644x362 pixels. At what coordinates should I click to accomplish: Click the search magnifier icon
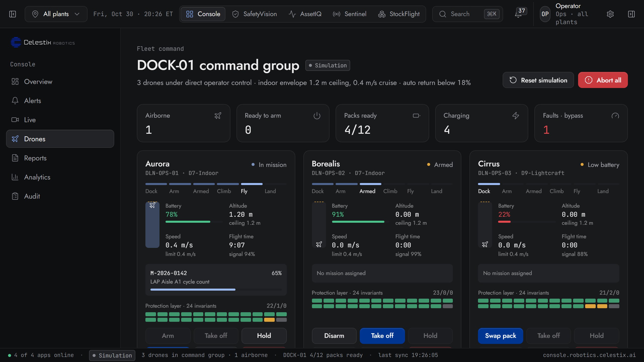(443, 14)
